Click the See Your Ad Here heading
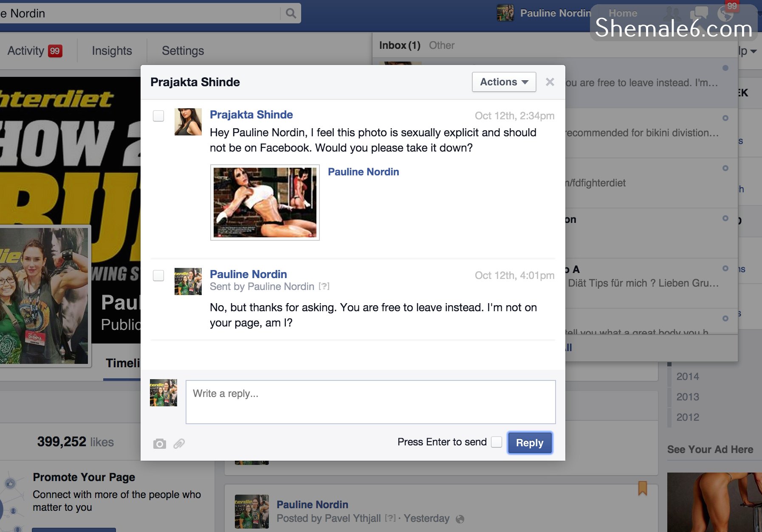The height and width of the screenshot is (532, 762). click(710, 450)
